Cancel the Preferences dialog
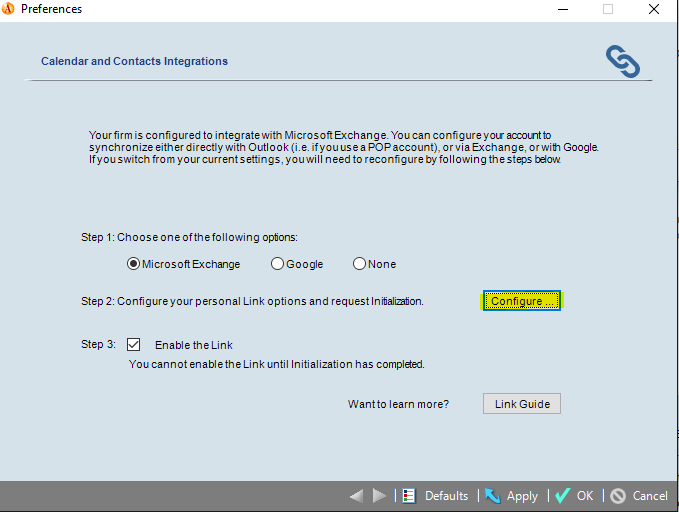Viewport: 679px width, 512px height. pyautogui.click(x=650, y=496)
